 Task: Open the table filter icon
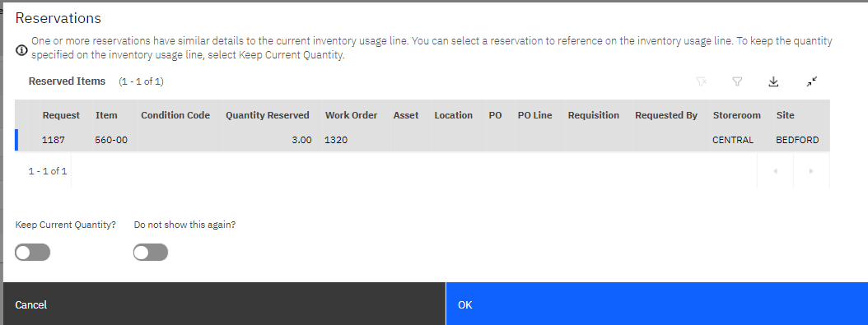[737, 81]
